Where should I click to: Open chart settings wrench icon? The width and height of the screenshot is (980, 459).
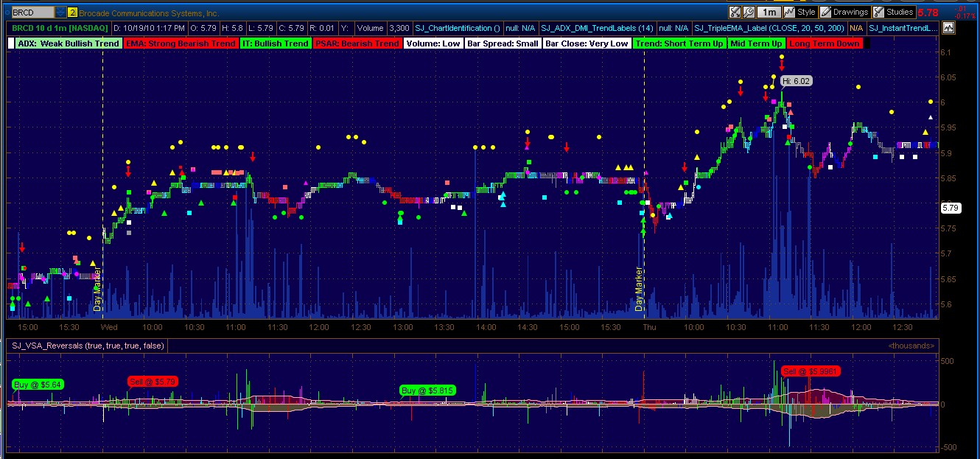[x=748, y=13]
